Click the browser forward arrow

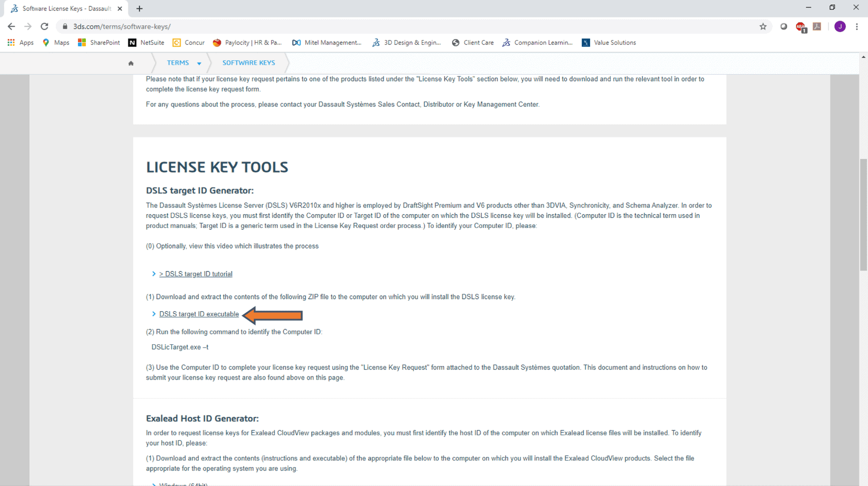28,26
